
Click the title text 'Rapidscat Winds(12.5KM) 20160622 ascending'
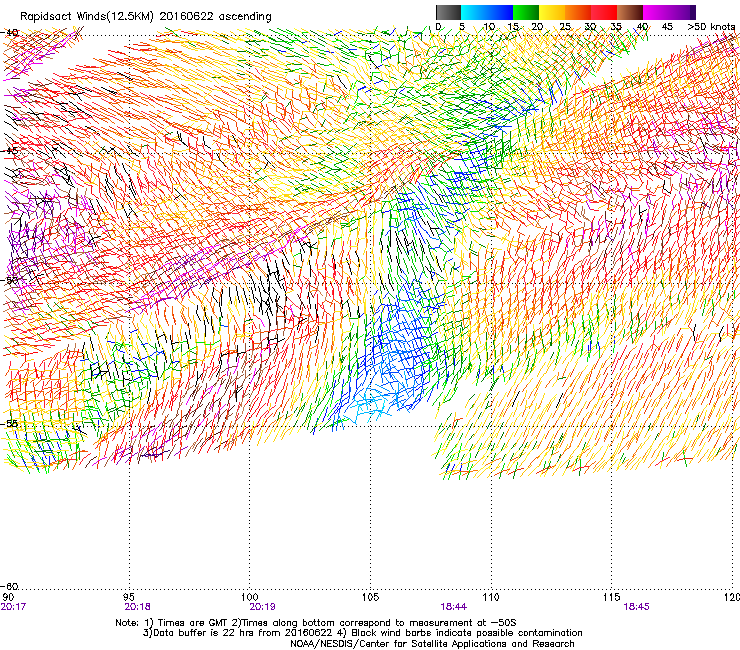tap(146, 17)
